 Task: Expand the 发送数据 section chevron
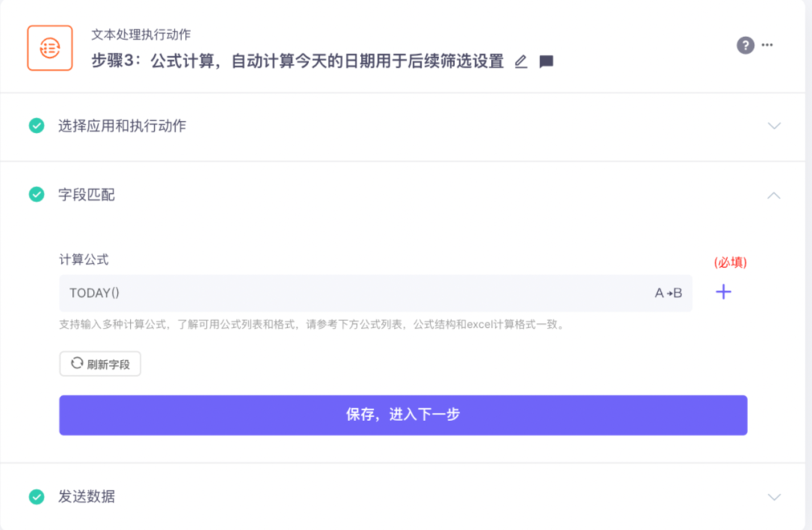pos(774,497)
